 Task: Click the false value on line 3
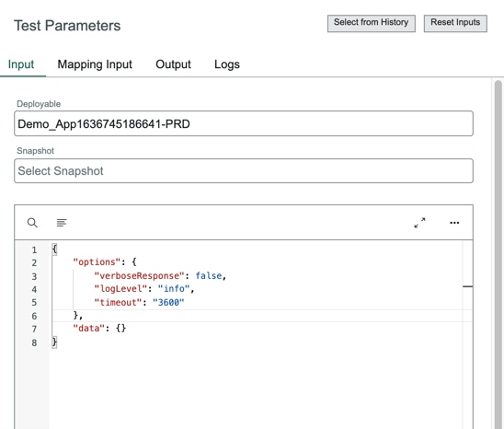[209, 276]
